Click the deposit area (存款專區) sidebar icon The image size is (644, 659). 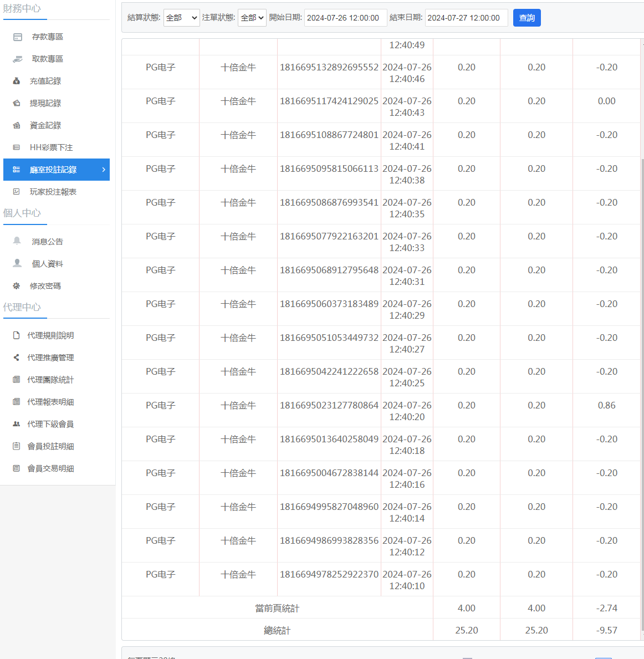point(18,37)
